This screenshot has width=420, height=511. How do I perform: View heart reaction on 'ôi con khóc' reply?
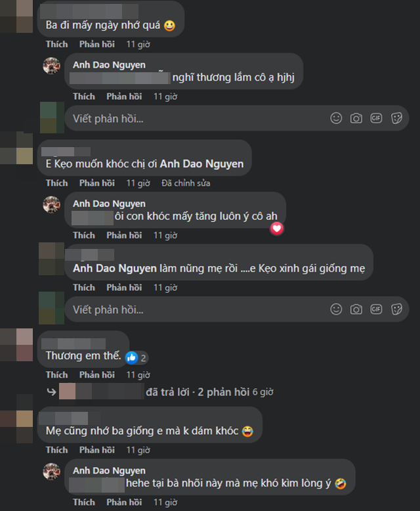[x=276, y=229]
